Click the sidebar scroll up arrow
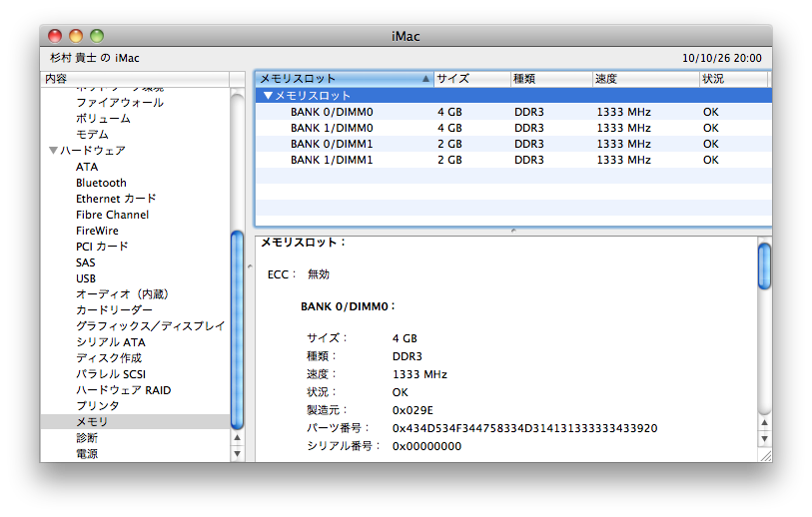This screenshot has width=812, height=517. (x=237, y=438)
